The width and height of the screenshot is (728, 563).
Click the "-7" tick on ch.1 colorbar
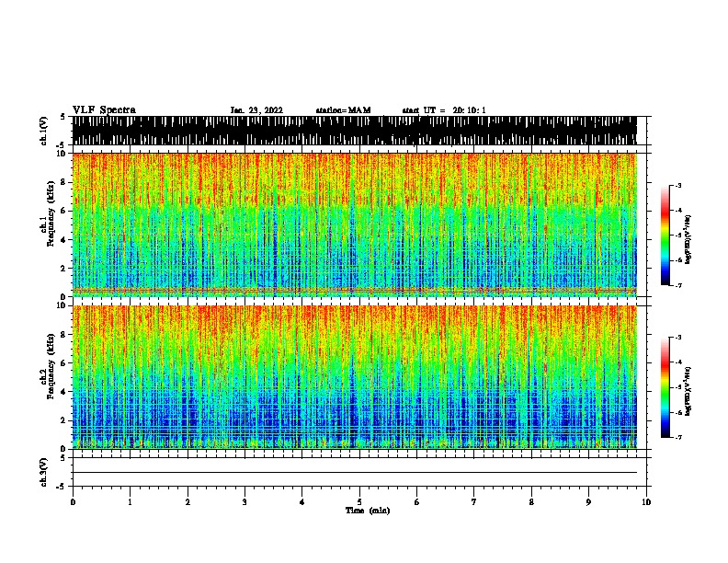(x=678, y=285)
